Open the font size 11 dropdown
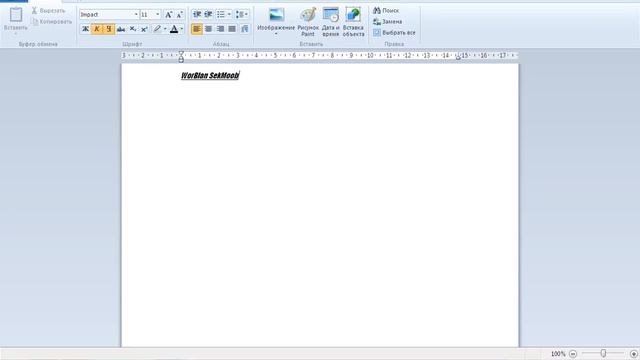The width and height of the screenshot is (640, 360). tap(158, 15)
